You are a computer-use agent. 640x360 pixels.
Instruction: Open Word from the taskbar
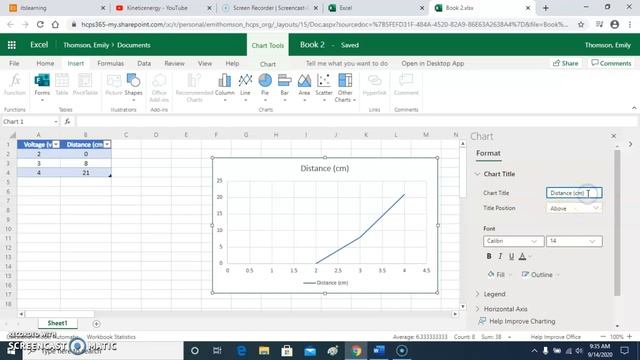click(379, 351)
